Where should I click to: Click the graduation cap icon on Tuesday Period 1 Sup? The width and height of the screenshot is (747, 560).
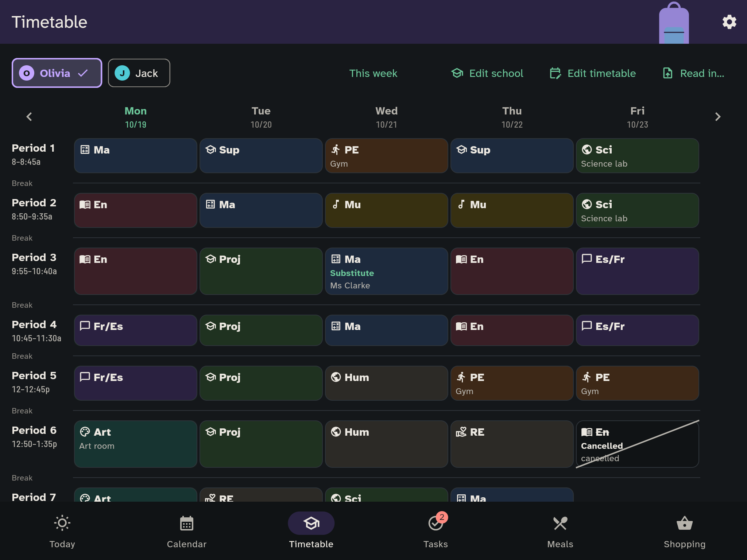click(210, 149)
